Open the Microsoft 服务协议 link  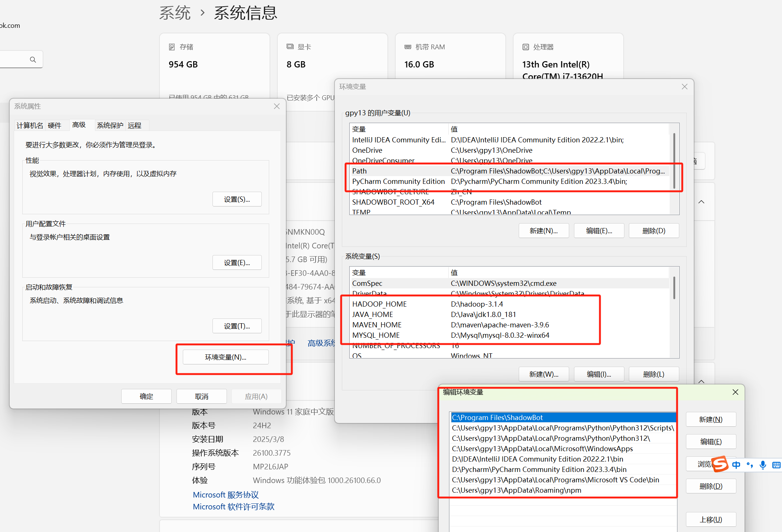225,495
